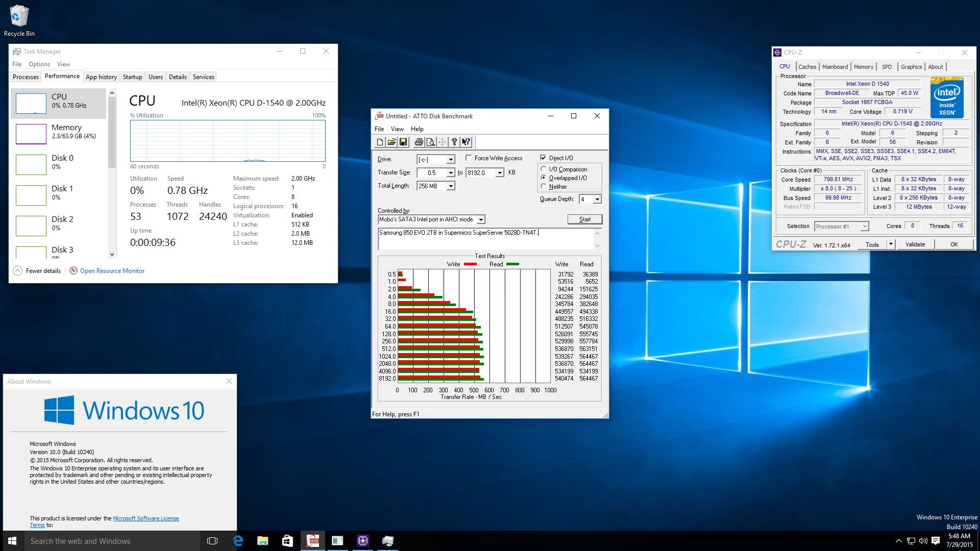The width and height of the screenshot is (980, 551).
Task: Click the Windows Start button
Action: click(x=12, y=541)
